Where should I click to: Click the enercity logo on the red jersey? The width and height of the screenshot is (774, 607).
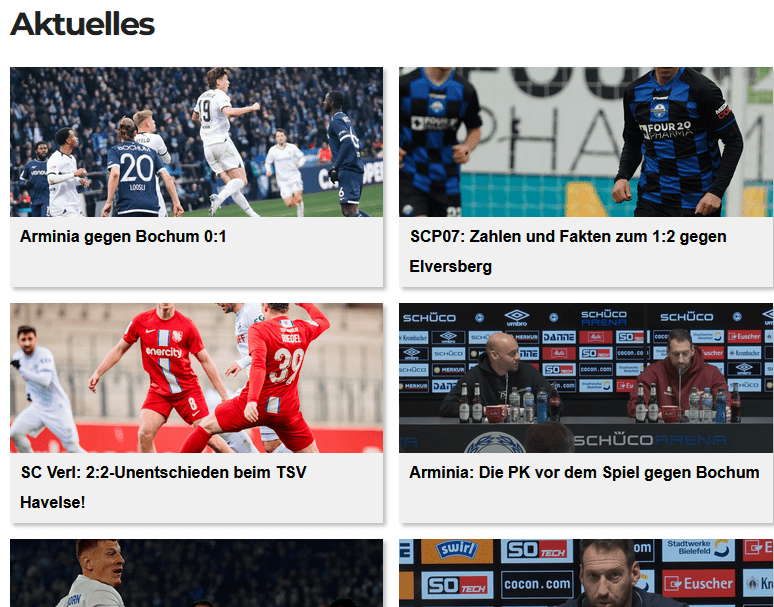click(x=164, y=352)
